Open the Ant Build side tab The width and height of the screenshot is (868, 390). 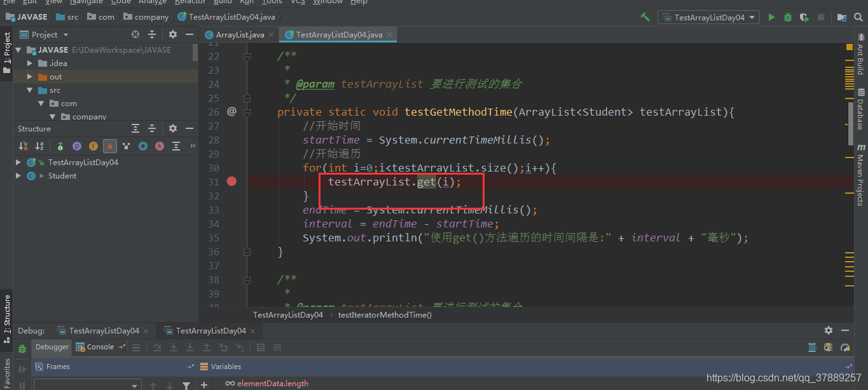pyautogui.click(x=860, y=55)
